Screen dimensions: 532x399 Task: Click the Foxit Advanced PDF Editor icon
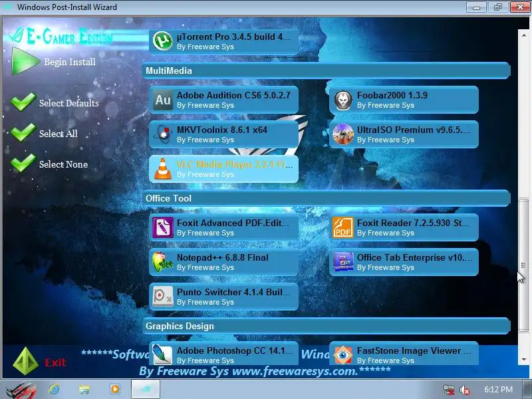(x=163, y=227)
